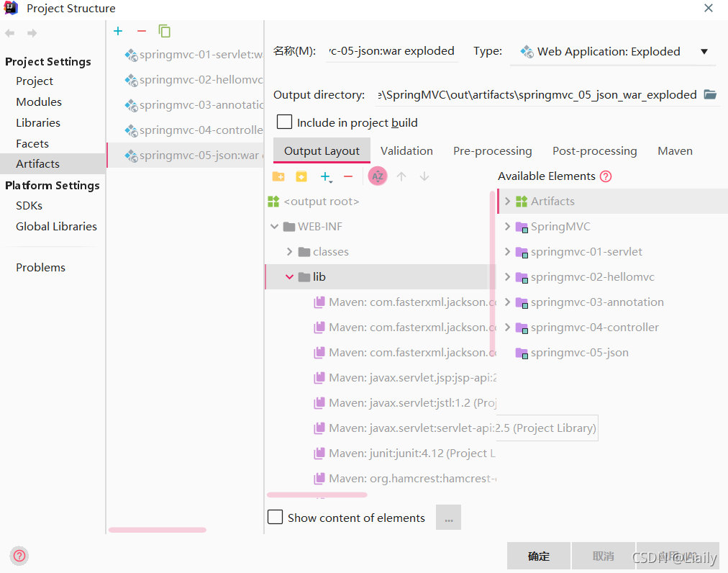Select springmvc-04-controller artifact in list
Screen dimensions: 728x573
[x=186, y=130]
